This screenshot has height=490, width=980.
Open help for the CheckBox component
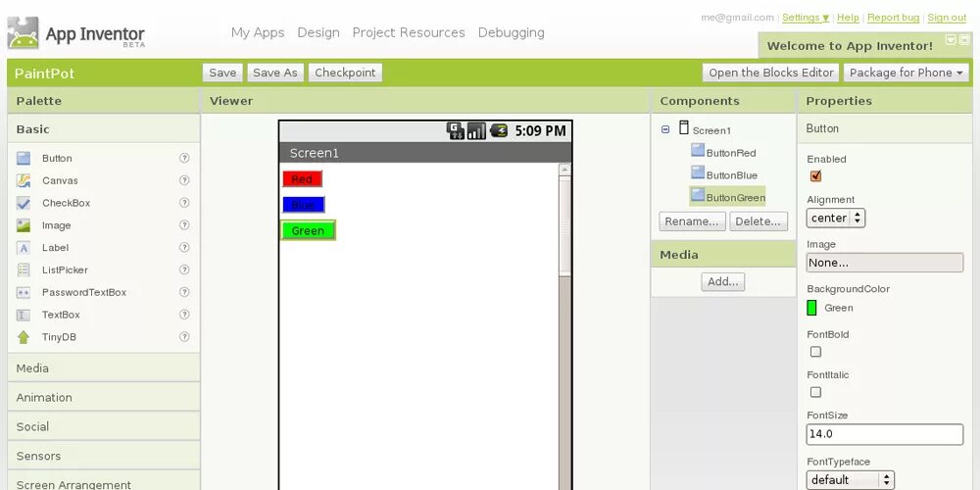[x=184, y=203]
